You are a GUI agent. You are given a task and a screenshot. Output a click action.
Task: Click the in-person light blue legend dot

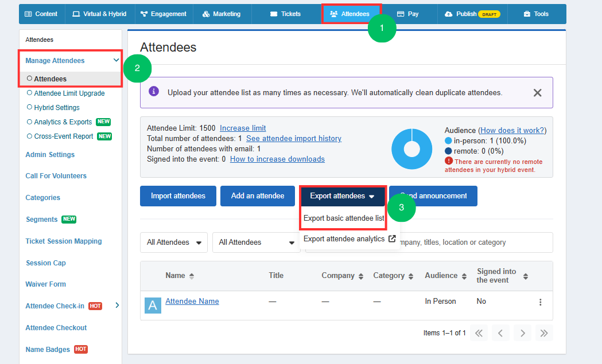[448, 141]
